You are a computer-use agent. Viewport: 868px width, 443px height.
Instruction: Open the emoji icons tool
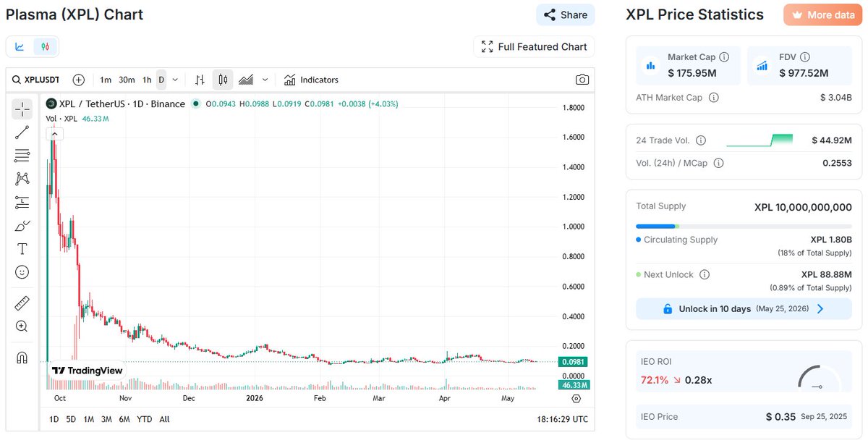(22, 272)
